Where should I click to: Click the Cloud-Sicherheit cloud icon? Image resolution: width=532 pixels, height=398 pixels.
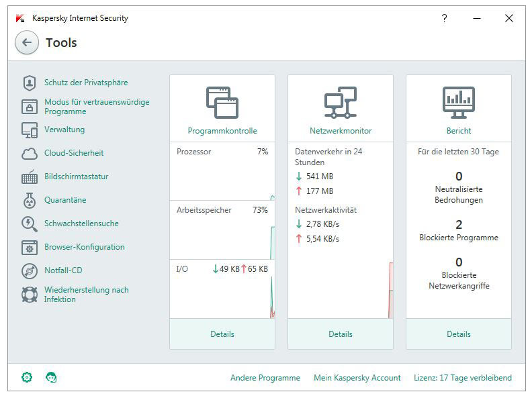coord(30,154)
